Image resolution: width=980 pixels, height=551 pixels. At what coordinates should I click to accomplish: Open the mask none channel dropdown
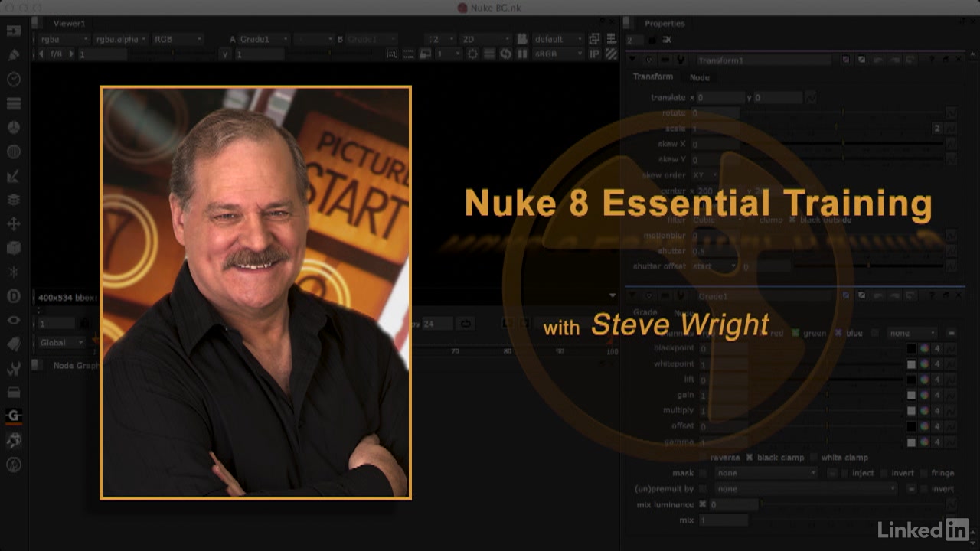point(766,473)
